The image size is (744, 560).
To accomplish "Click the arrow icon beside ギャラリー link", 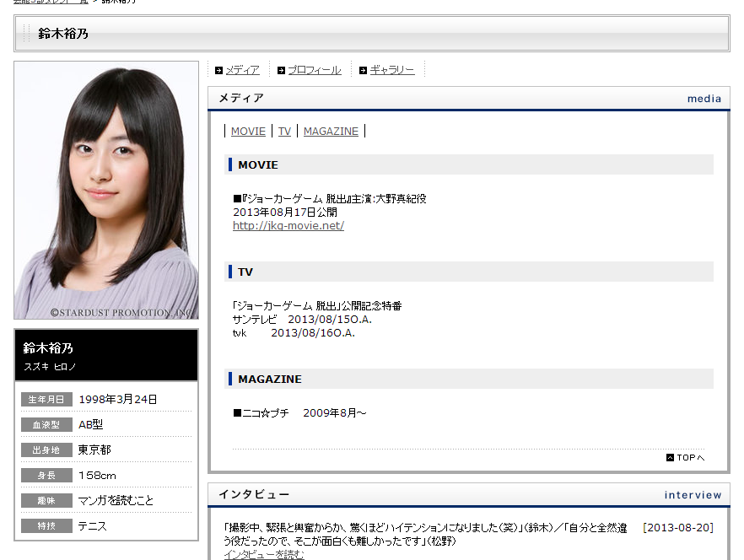I will click(x=363, y=70).
